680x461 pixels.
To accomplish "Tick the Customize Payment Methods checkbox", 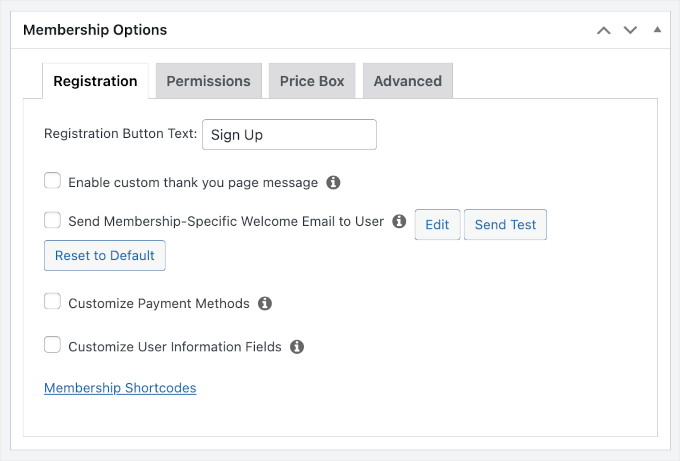I will pyautogui.click(x=52, y=301).
